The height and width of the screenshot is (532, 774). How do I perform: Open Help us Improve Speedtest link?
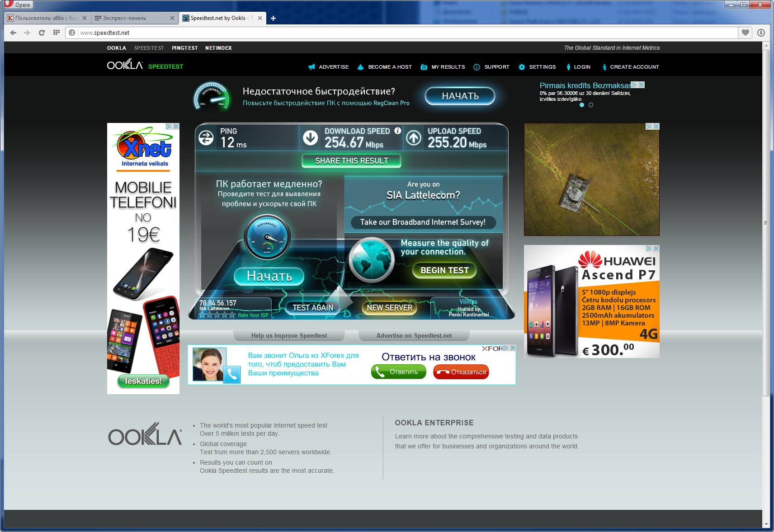pos(289,335)
